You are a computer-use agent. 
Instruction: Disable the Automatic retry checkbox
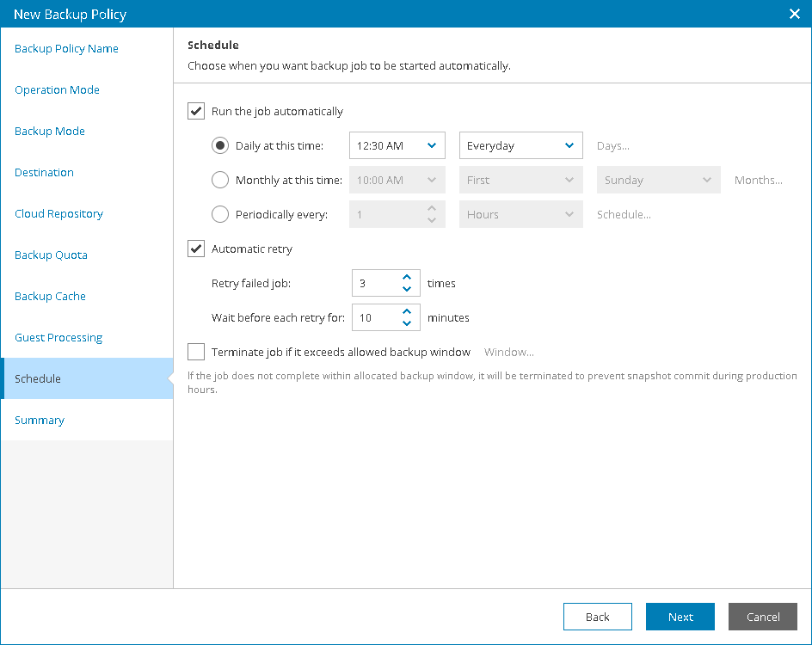click(196, 249)
